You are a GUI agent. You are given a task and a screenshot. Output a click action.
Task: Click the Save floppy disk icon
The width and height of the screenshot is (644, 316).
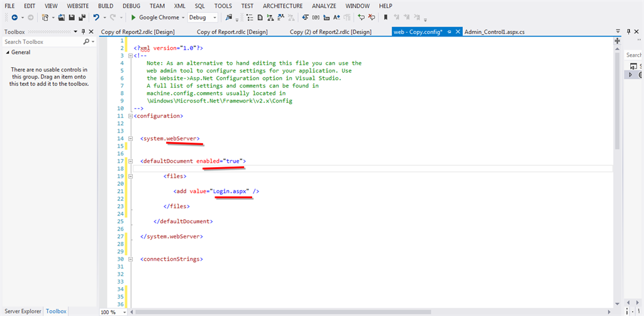pyautogui.click(x=72, y=18)
